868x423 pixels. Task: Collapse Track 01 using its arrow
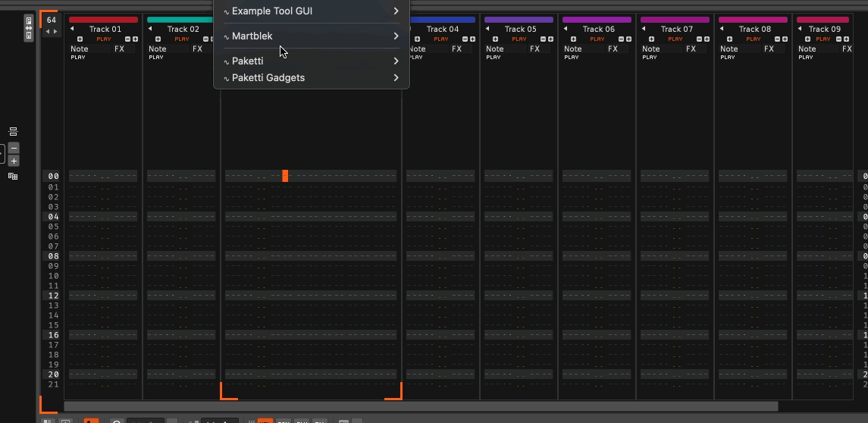[72, 29]
